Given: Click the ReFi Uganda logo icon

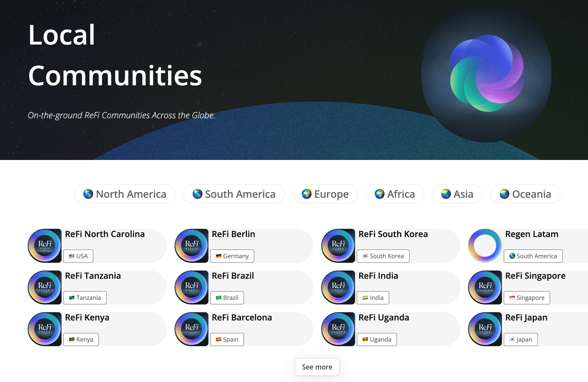Looking at the screenshot, I should 338,329.
